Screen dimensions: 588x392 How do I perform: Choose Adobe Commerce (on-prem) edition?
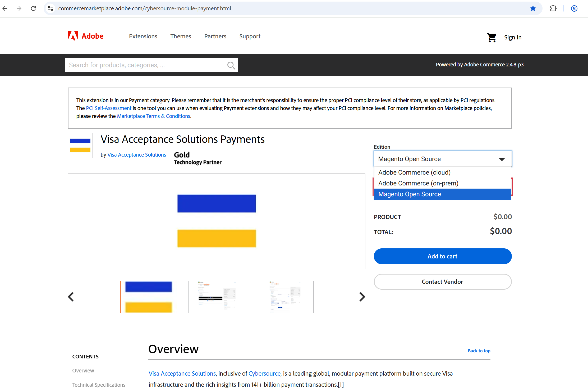coord(418,183)
